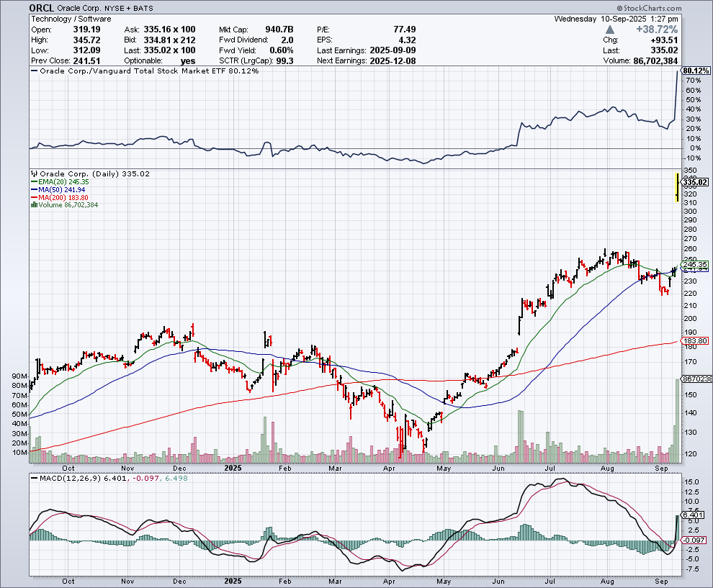Select the ORCL ticker symbol in the header
Image resolution: width=713 pixels, height=588 pixels.
point(41,8)
